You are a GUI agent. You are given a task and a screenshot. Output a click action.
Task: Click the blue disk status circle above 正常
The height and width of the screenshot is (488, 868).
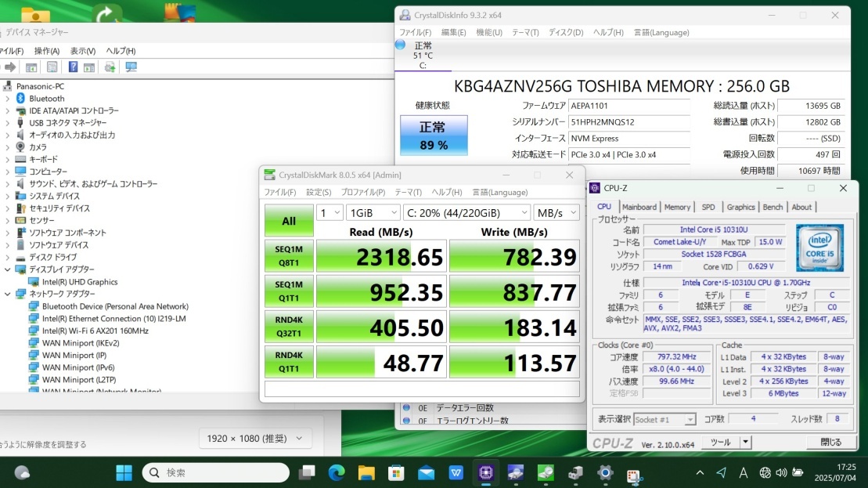click(x=400, y=45)
